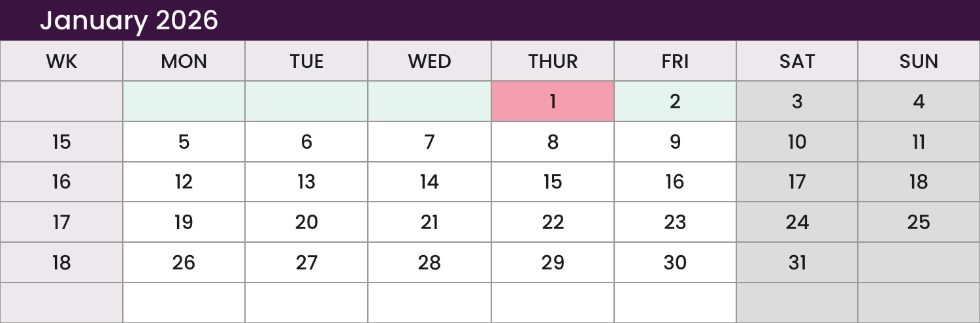Select Tuesday January 20
This screenshot has width=980, height=323.
click(306, 223)
